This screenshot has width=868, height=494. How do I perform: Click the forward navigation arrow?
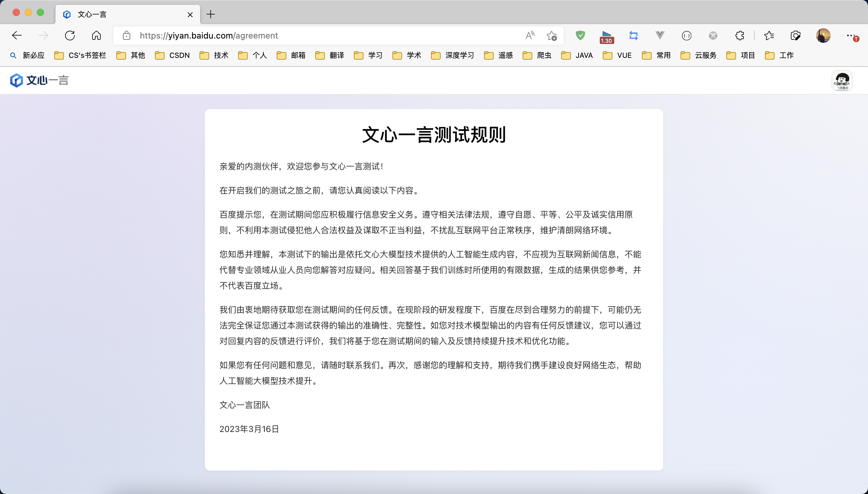pyautogui.click(x=43, y=35)
